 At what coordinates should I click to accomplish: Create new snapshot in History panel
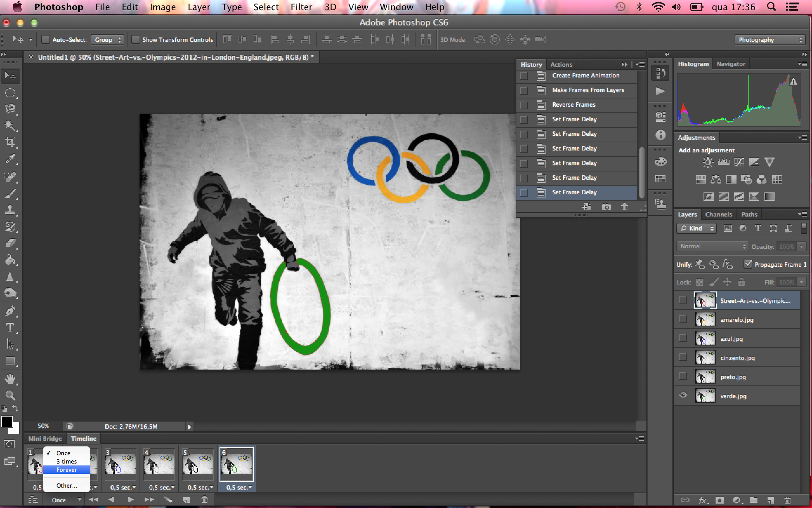pyautogui.click(x=606, y=207)
